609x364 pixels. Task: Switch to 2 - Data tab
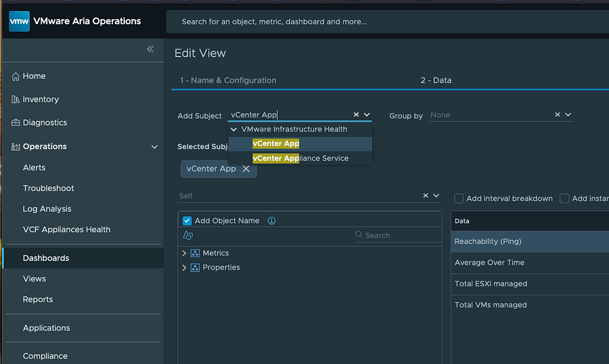[x=436, y=80]
